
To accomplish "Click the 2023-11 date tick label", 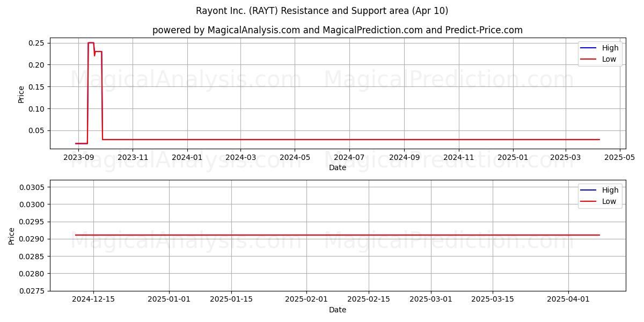I will 133,157.
